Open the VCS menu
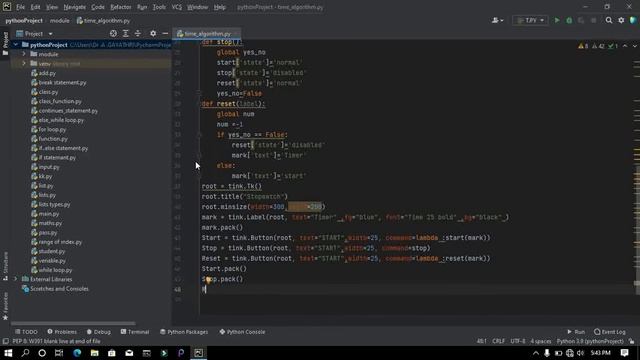 pos(177,7)
